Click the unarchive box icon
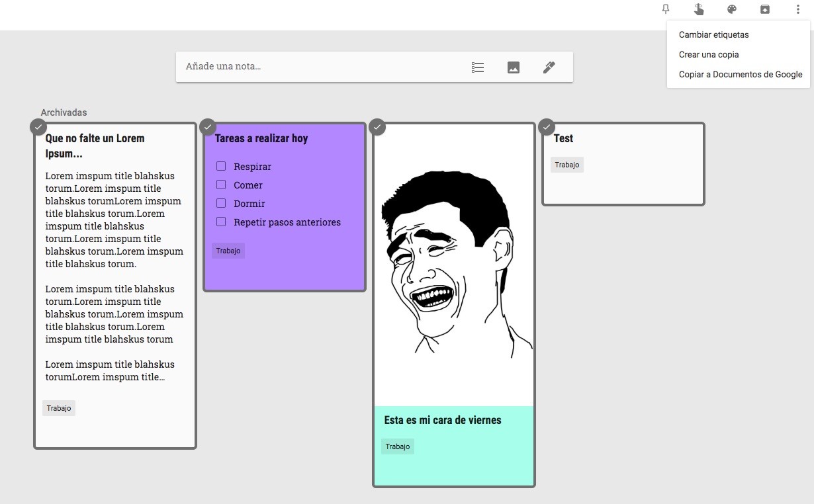Viewport: 814px width, 504px height. [x=765, y=9]
